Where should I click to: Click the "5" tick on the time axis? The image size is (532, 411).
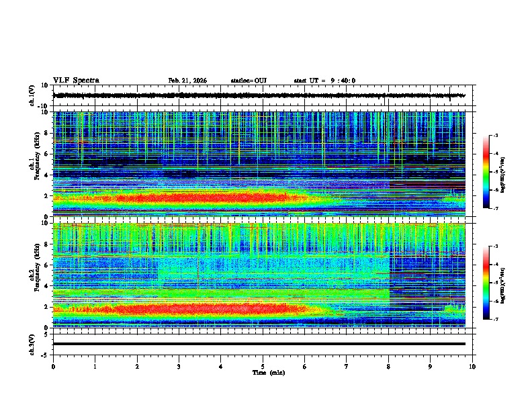(263, 367)
